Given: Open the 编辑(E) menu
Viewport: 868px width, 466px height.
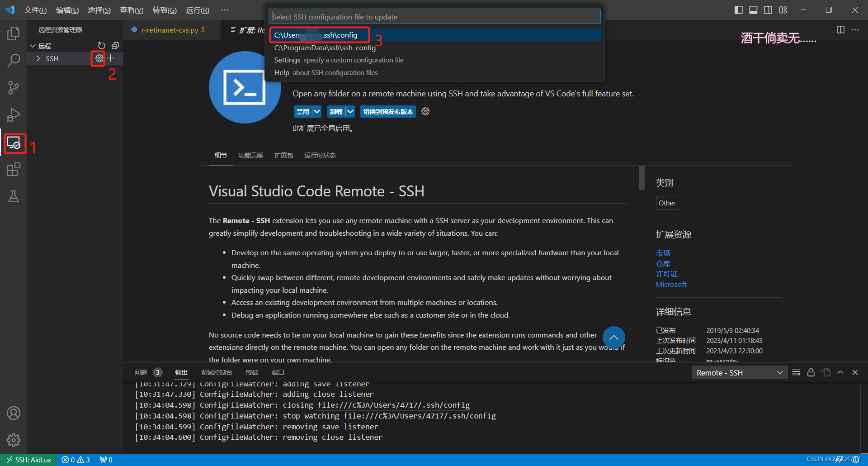Looking at the screenshot, I should coord(67,10).
